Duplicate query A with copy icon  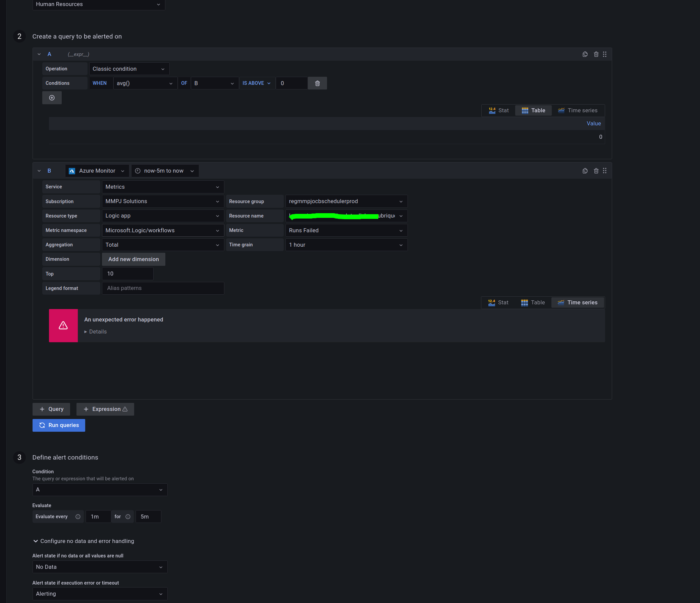click(585, 54)
